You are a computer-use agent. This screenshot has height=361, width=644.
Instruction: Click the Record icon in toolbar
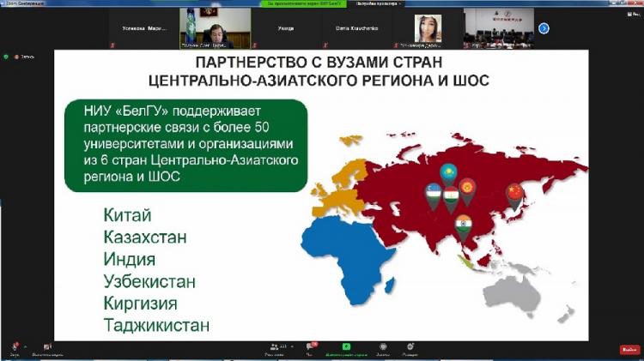coord(383,347)
